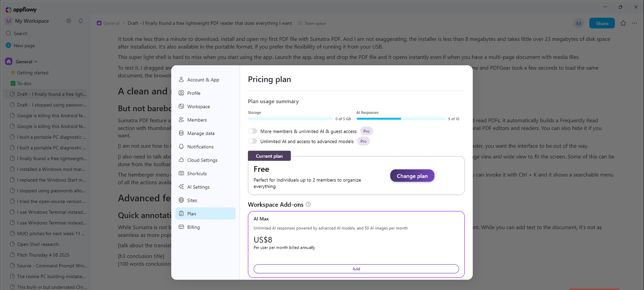The width and height of the screenshot is (644, 290).
Task: Collapse the General space chevron
Action: (36, 62)
